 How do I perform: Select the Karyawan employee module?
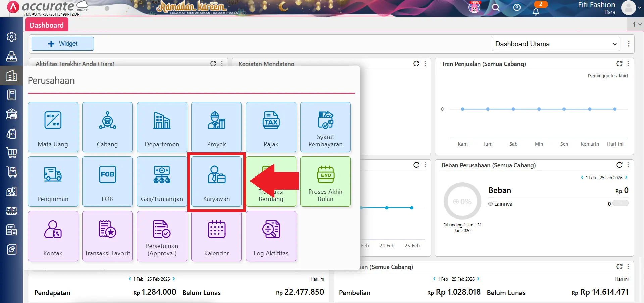[x=216, y=182]
